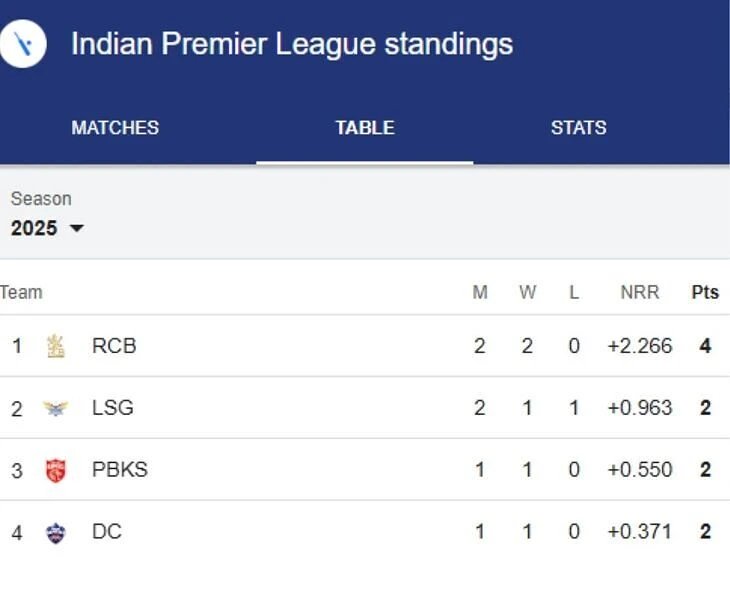Click the Pts column header
730x591 pixels.
(705, 292)
